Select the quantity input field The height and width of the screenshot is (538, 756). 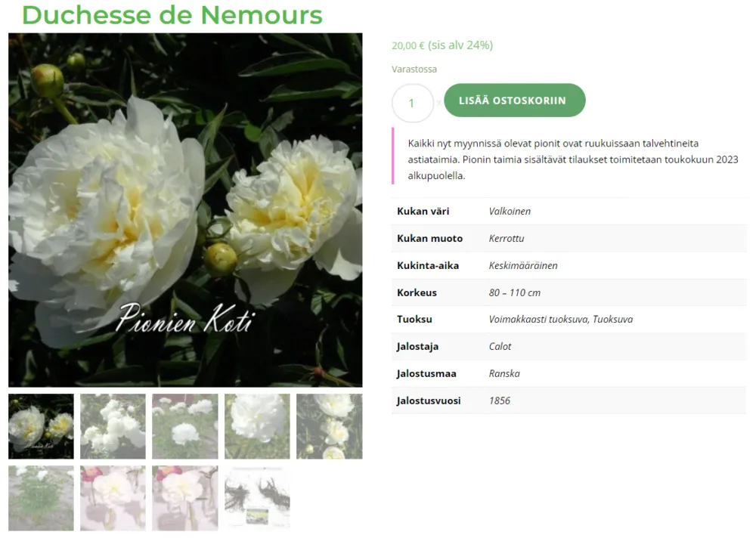click(412, 104)
